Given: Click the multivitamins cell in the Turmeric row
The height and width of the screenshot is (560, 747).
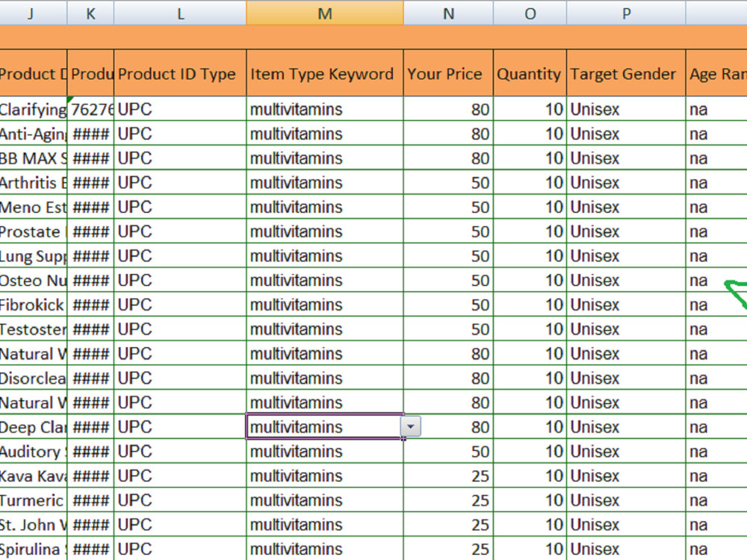Looking at the screenshot, I should [325, 500].
